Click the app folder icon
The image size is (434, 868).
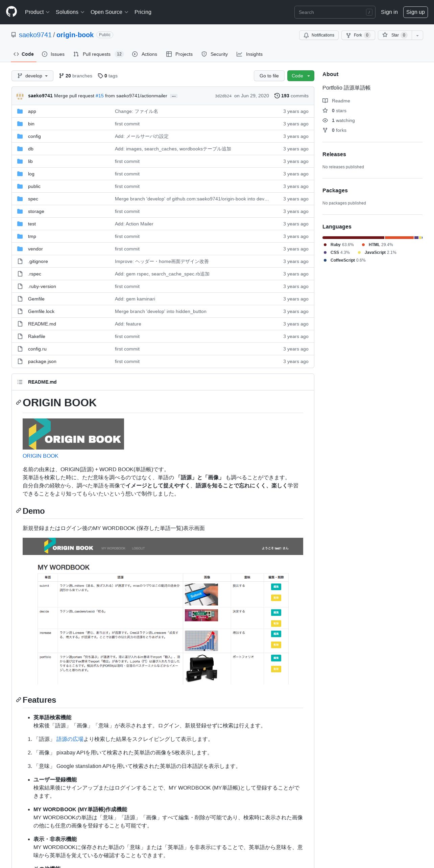[20, 111]
